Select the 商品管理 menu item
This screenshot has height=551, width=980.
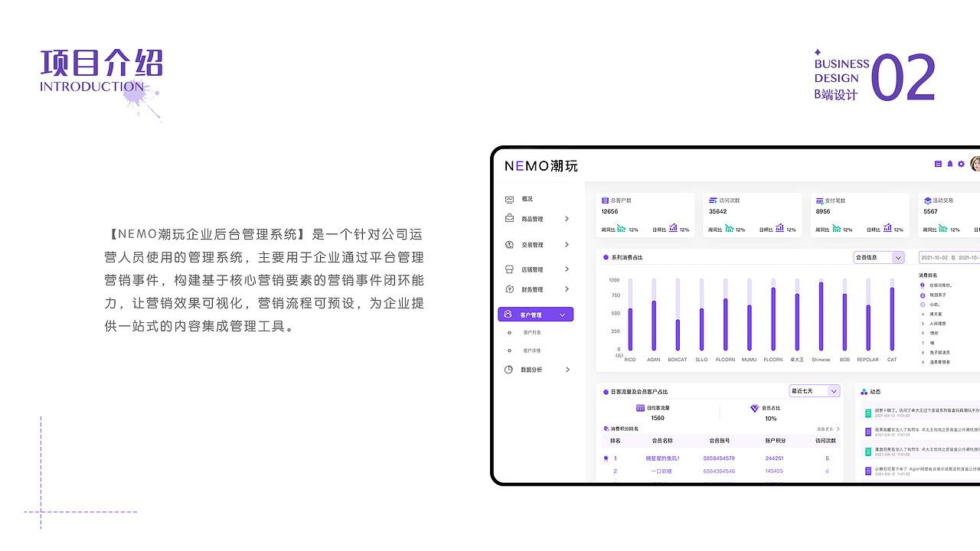(x=532, y=219)
